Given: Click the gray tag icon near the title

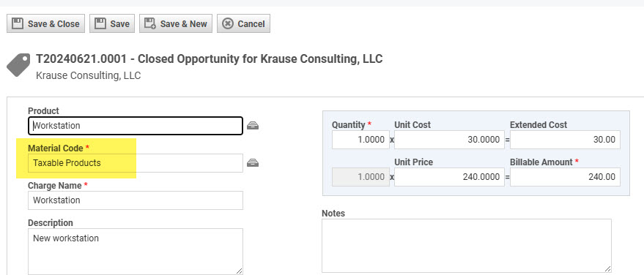Looking at the screenshot, I should tap(18, 64).
